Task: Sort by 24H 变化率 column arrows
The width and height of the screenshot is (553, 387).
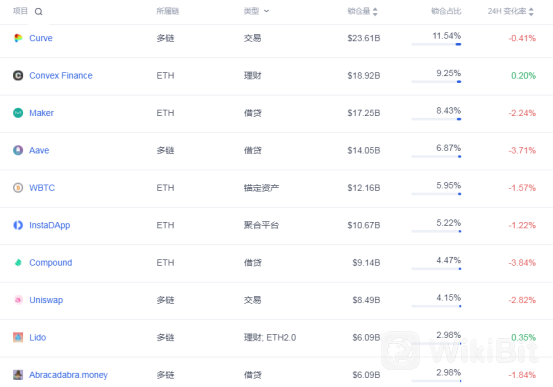Action: (531, 12)
